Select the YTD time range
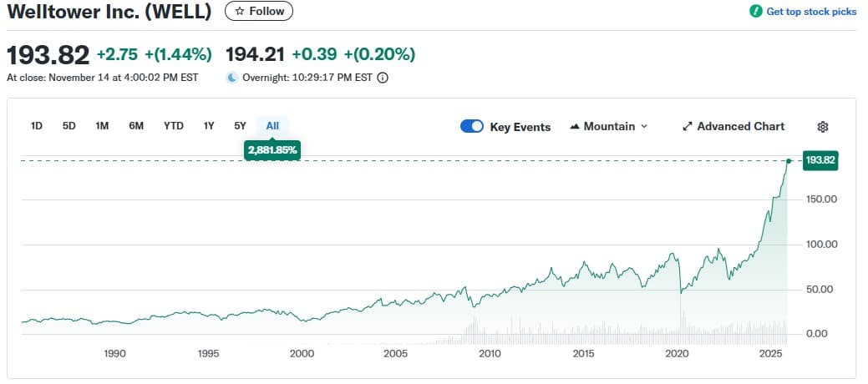The width and height of the screenshot is (868, 384). click(x=173, y=126)
